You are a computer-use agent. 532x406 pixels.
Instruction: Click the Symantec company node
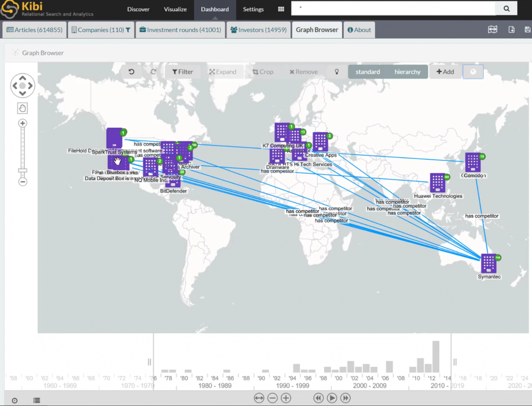489,263
